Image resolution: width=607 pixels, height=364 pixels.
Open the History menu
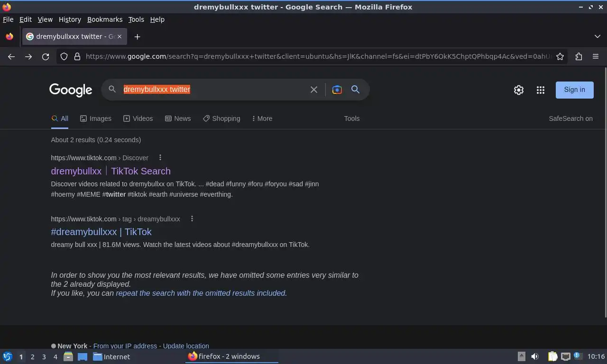tap(70, 19)
